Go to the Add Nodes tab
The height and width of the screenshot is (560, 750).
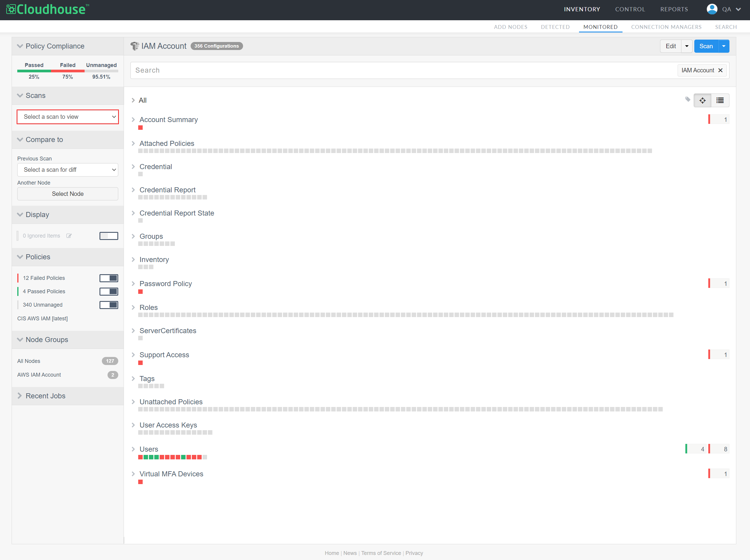(510, 27)
